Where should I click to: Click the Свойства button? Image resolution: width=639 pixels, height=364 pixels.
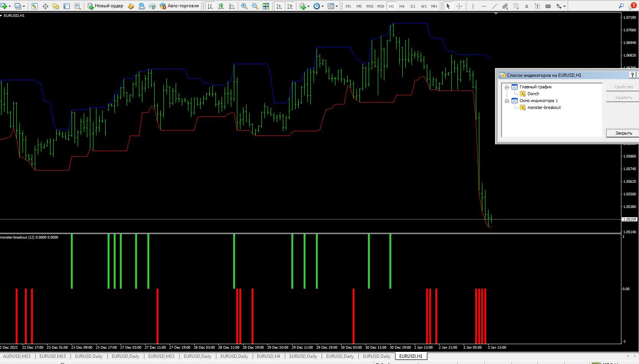click(x=623, y=87)
